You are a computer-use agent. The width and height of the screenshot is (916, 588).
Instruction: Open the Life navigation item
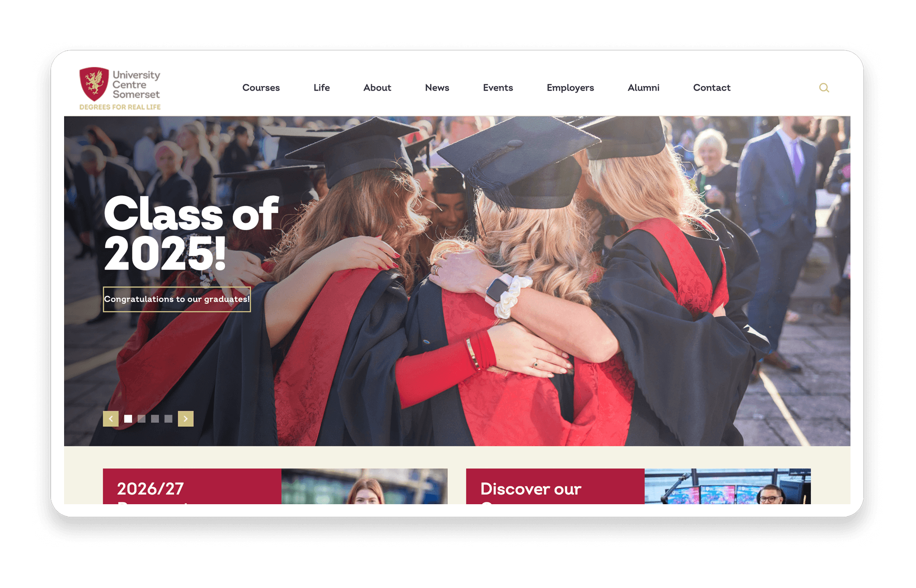pyautogui.click(x=321, y=88)
